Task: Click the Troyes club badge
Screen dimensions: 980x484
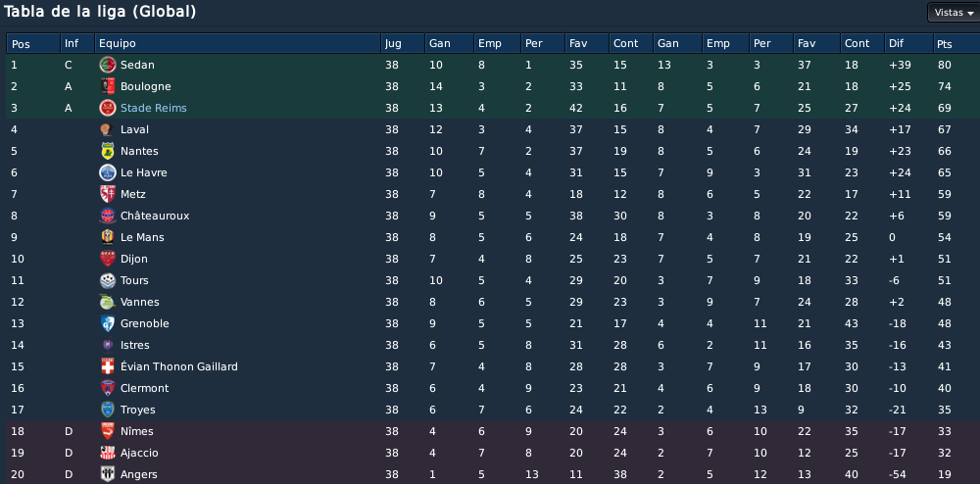Action: click(x=108, y=410)
